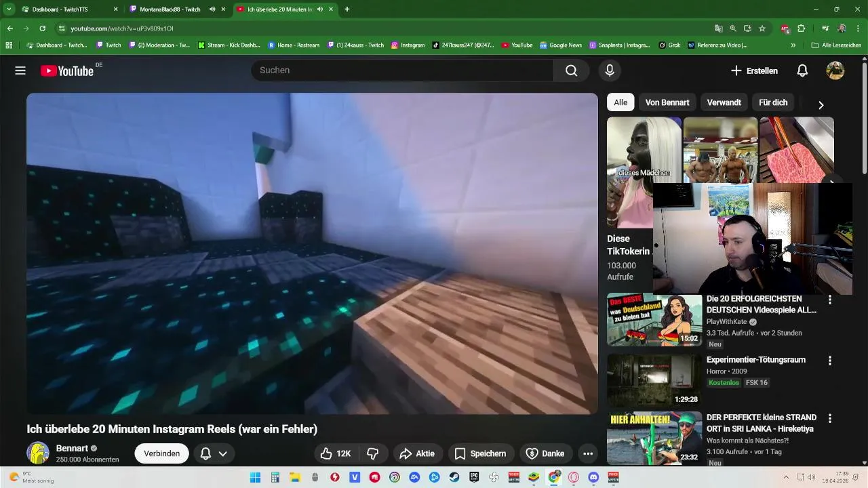Click the translate page icon in address bar

pos(718,28)
